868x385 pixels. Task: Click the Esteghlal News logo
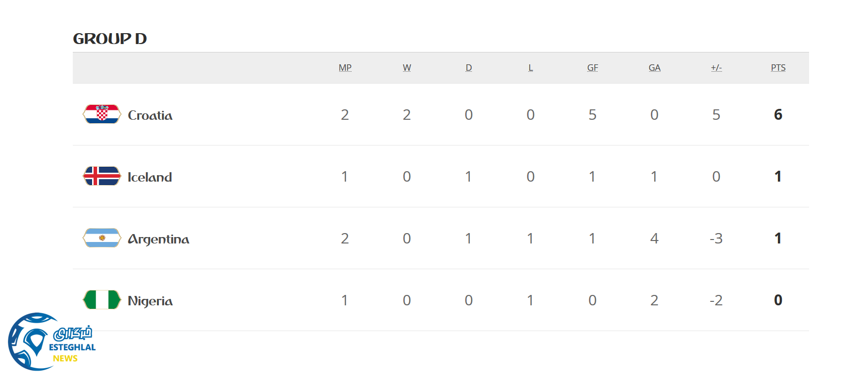(51, 342)
